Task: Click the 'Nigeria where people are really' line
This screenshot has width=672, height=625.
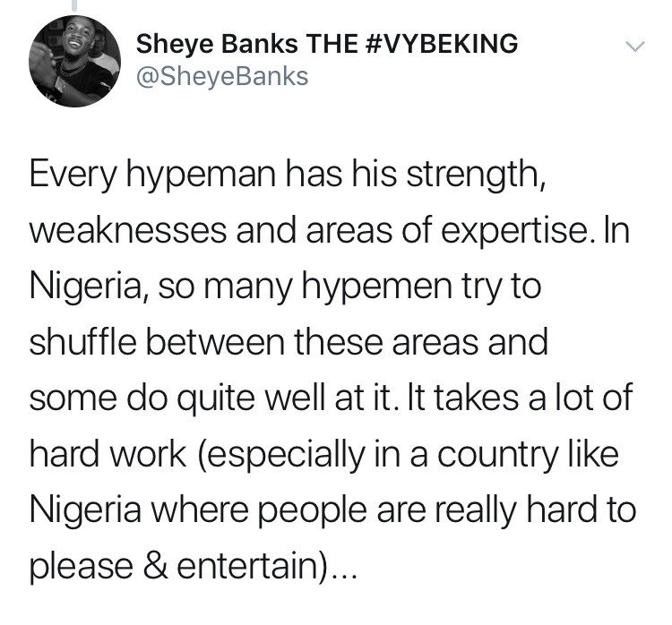Action: click(333, 509)
